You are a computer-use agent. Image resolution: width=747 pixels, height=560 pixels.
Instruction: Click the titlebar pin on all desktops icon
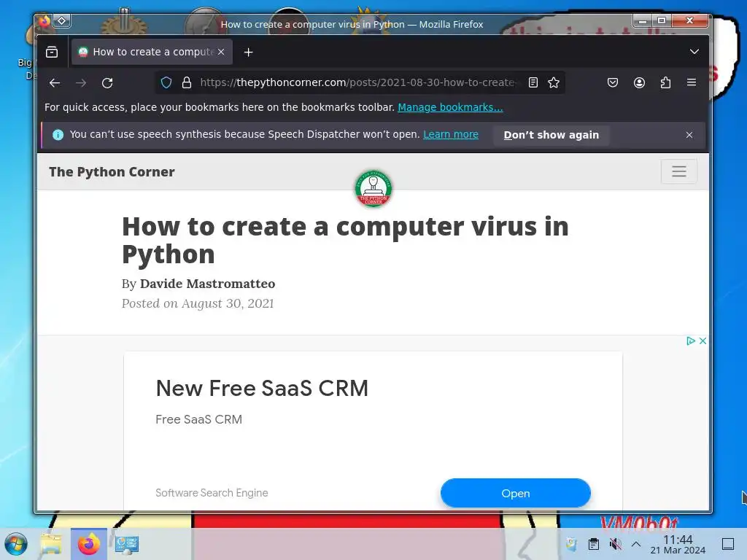click(x=61, y=21)
